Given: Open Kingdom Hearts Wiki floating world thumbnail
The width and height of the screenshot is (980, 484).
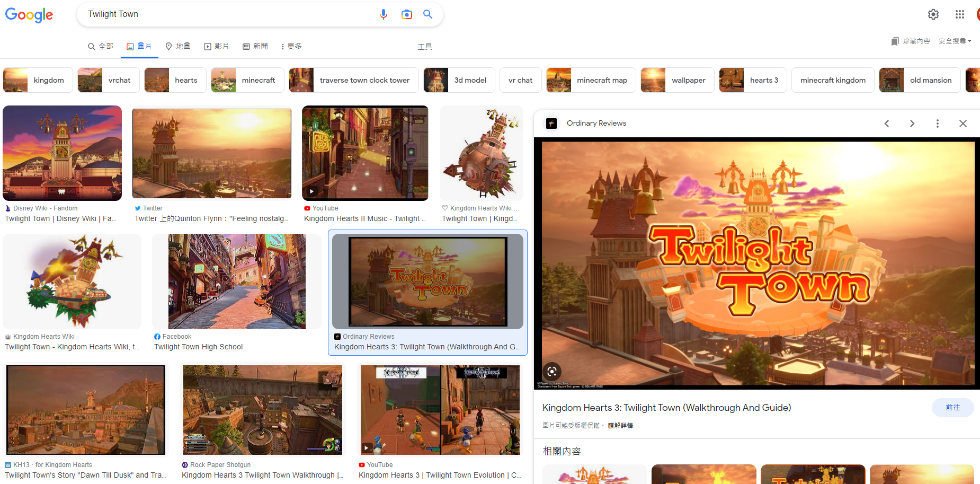Looking at the screenshot, I should pyautogui.click(x=482, y=153).
